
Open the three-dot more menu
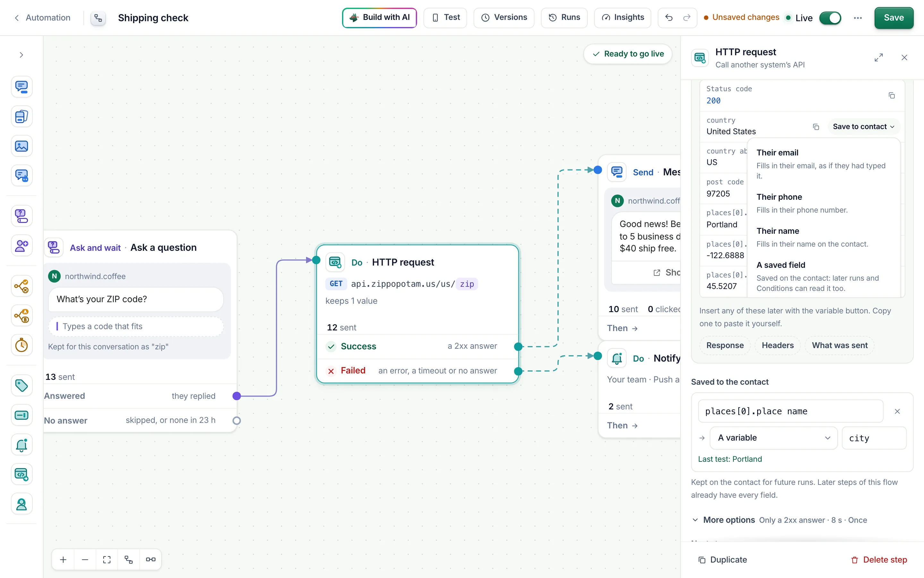point(858,18)
